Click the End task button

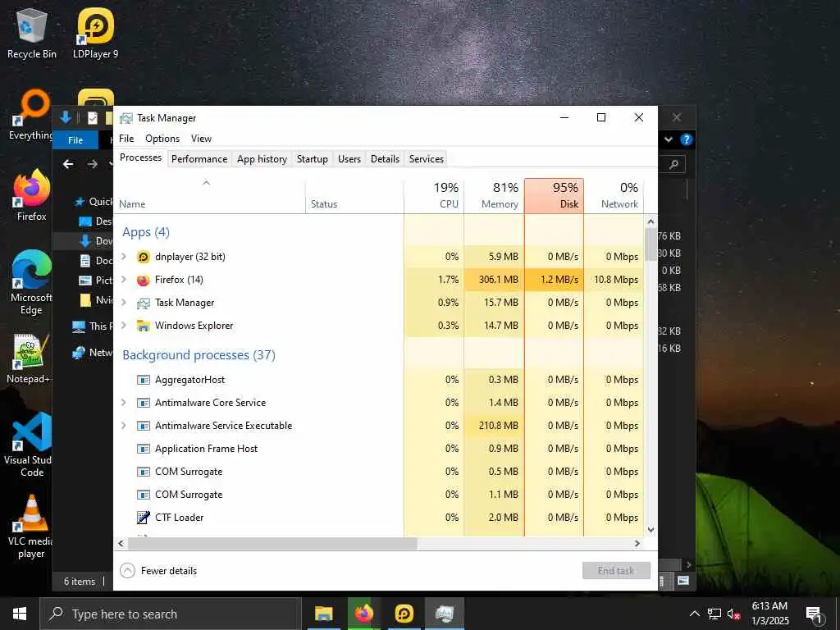coord(617,571)
